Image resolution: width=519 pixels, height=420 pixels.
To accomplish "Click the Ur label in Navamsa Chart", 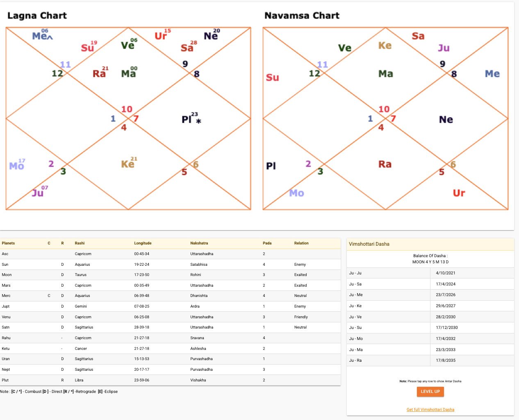I will pos(459,193).
